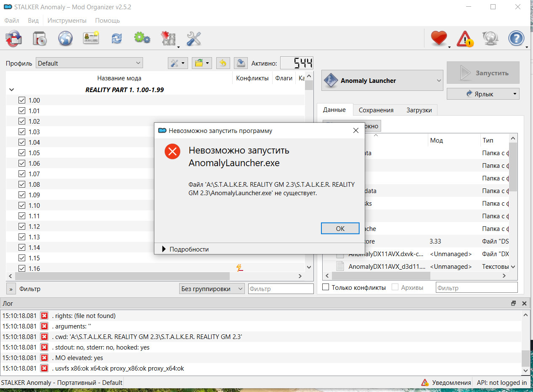
Task: Sort data tab by the Мод column
Action: 454,140
